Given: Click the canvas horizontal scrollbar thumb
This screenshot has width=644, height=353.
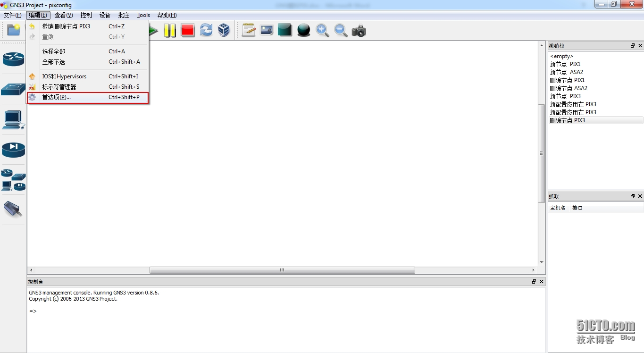Looking at the screenshot, I should [x=282, y=270].
